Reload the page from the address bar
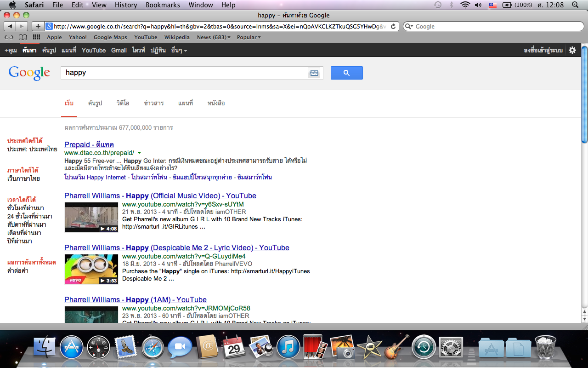The height and width of the screenshot is (368, 588). point(393,26)
